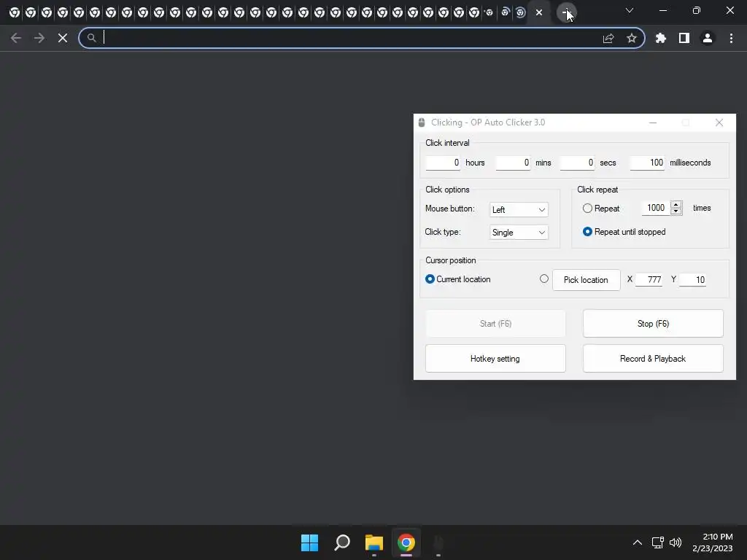
Task: Click Stop (F6) button
Action: (x=653, y=324)
